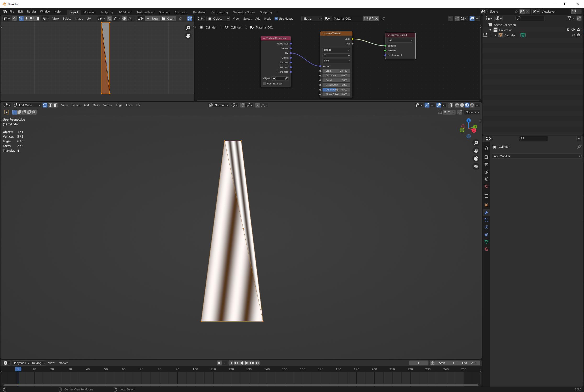Enable Use Nodes checkbox

tap(276, 19)
